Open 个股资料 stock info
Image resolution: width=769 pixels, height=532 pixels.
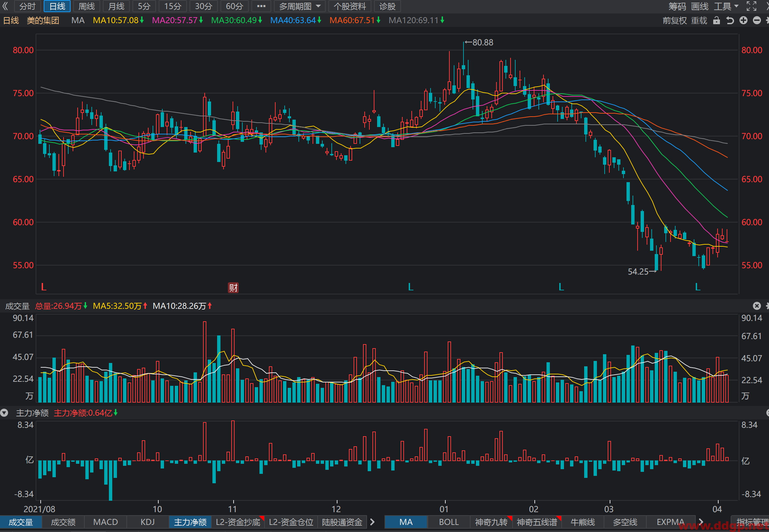[350, 6]
